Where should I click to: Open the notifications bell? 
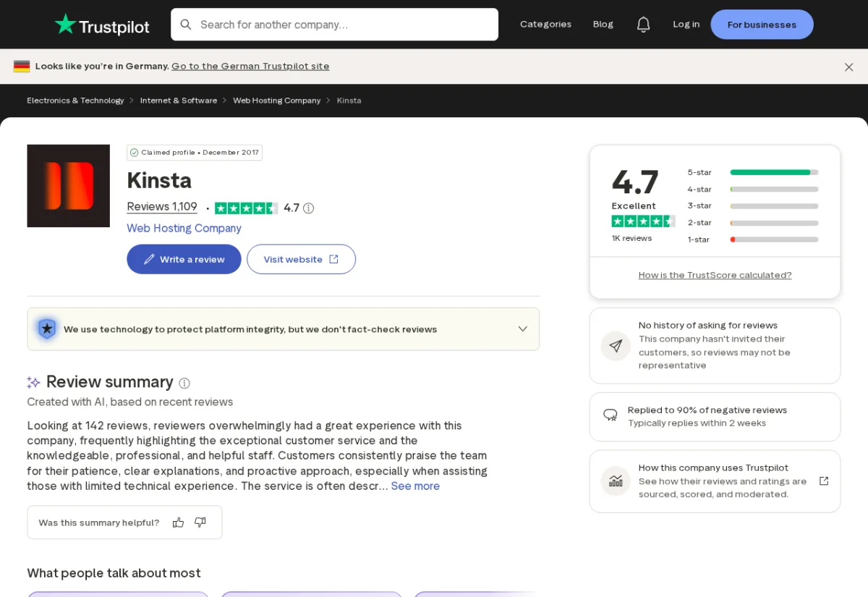[643, 25]
